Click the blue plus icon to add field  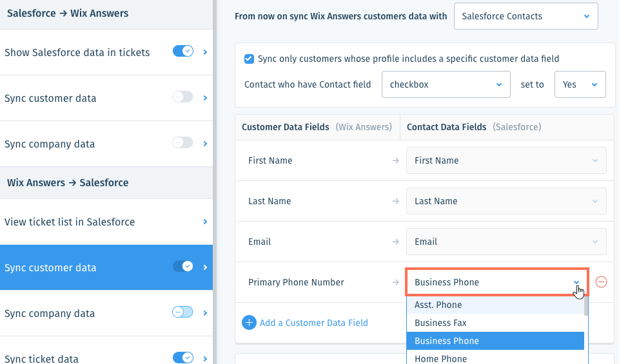point(249,323)
